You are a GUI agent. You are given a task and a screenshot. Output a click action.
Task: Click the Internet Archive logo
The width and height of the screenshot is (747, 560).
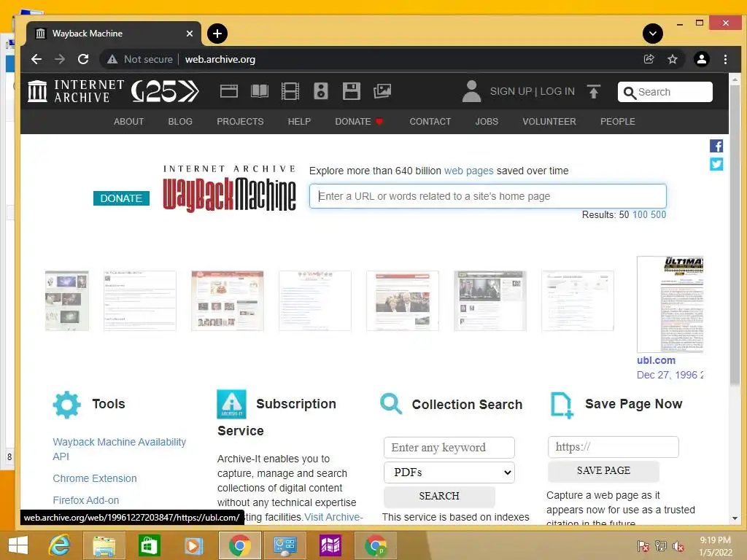tap(76, 91)
